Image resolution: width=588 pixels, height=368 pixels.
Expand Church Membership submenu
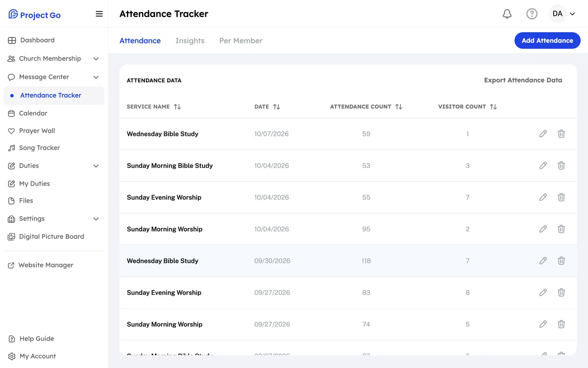coord(96,59)
